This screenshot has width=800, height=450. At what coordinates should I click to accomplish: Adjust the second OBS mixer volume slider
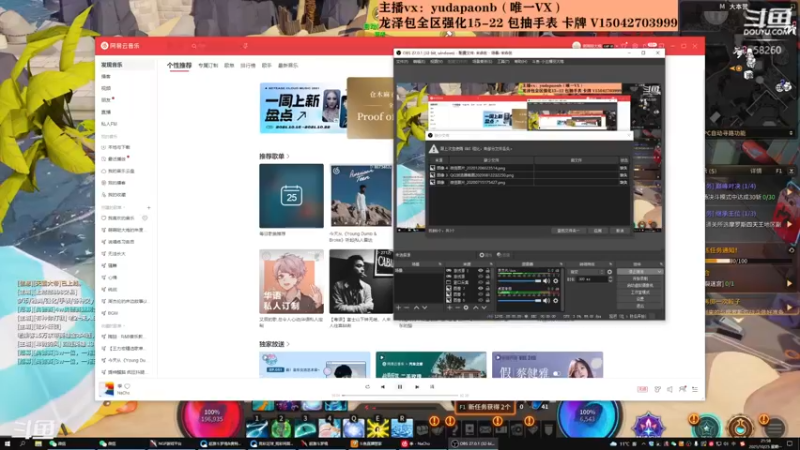tap(519, 301)
